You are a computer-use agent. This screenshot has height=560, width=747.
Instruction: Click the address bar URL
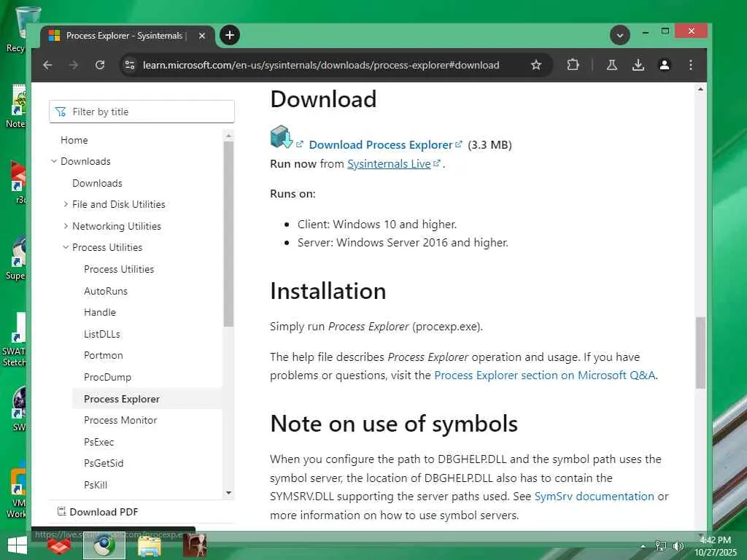[321, 65]
